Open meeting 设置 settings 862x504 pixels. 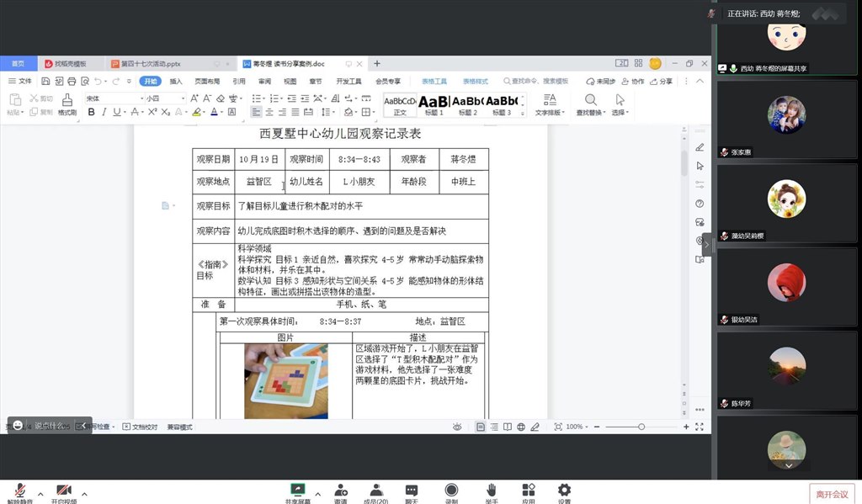click(x=564, y=493)
